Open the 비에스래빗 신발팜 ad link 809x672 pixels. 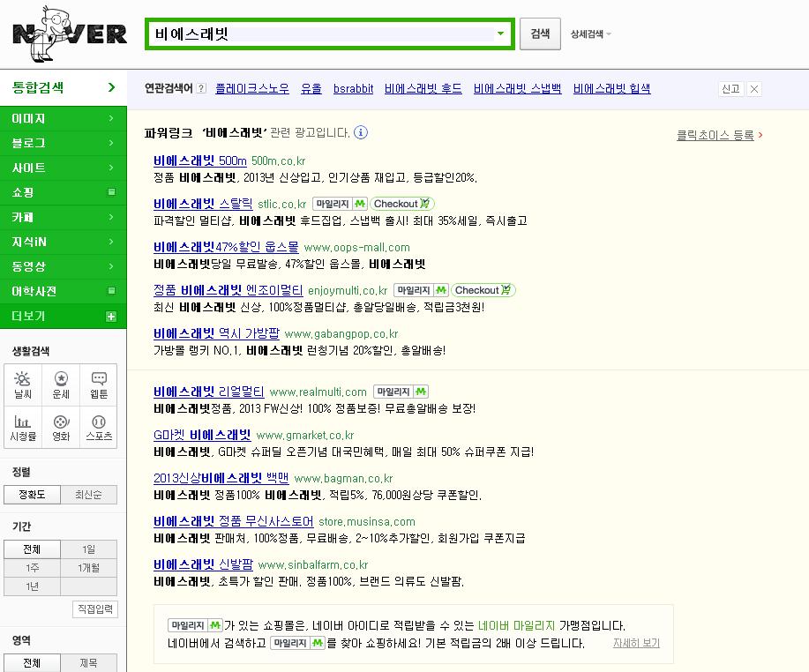[x=203, y=564]
